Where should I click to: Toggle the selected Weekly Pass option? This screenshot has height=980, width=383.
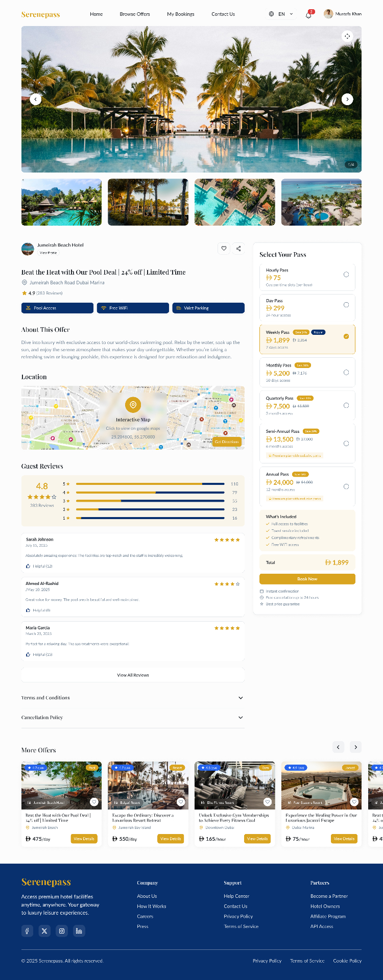coord(346,336)
